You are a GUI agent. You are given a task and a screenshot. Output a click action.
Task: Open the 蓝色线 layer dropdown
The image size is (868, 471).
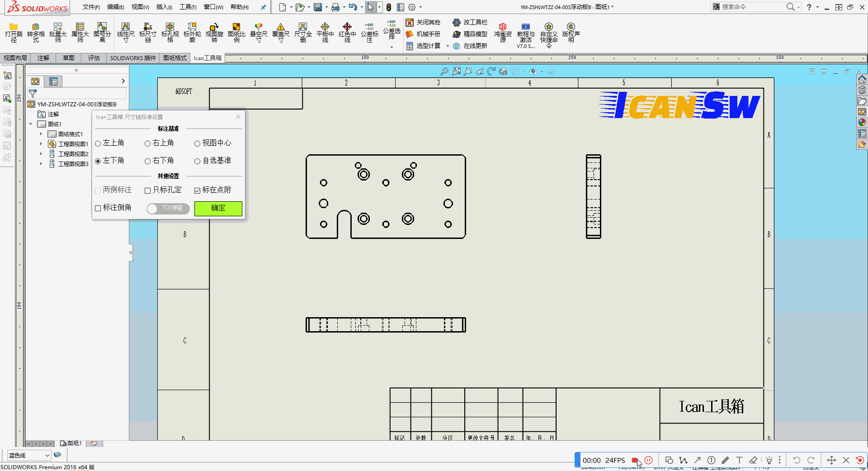(47, 455)
